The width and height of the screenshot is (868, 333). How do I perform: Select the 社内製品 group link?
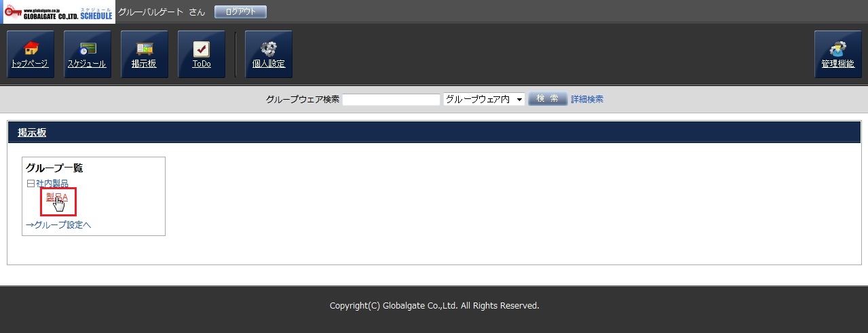click(x=52, y=184)
